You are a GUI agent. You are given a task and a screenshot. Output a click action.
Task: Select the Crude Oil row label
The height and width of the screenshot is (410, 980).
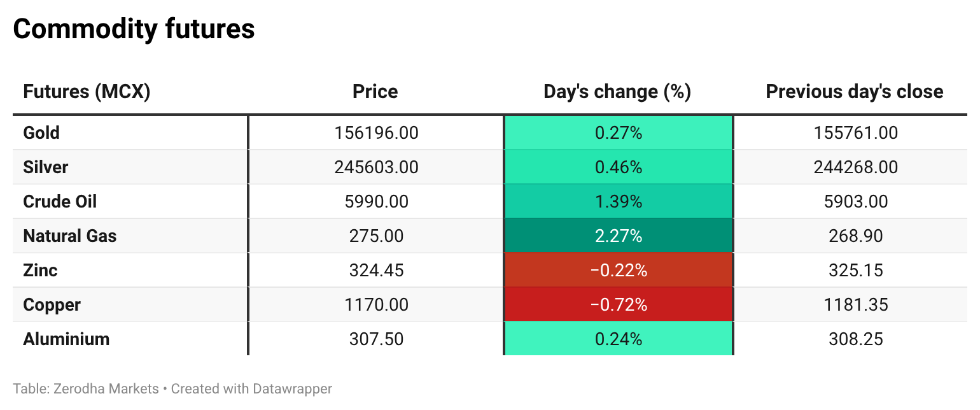pyautogui.click(x=60, y=202)
